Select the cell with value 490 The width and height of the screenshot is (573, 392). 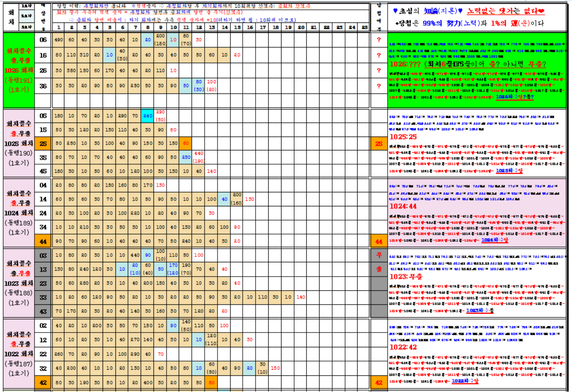tap(58, 39)
